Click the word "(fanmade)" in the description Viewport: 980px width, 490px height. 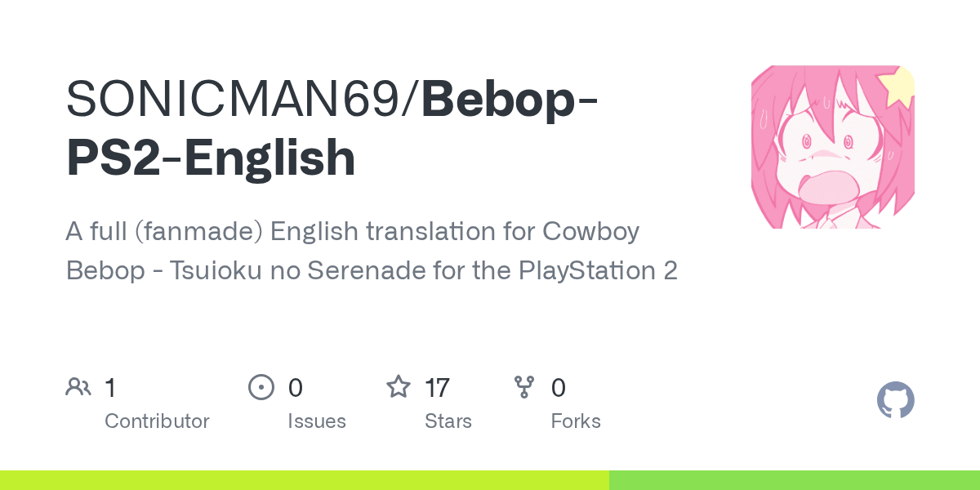point(198,232)
